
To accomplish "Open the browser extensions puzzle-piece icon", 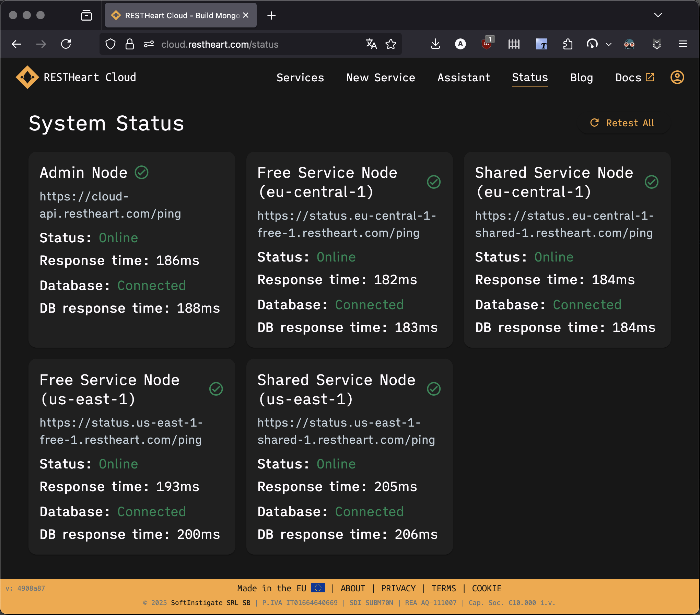I will [x=568, y=44].
